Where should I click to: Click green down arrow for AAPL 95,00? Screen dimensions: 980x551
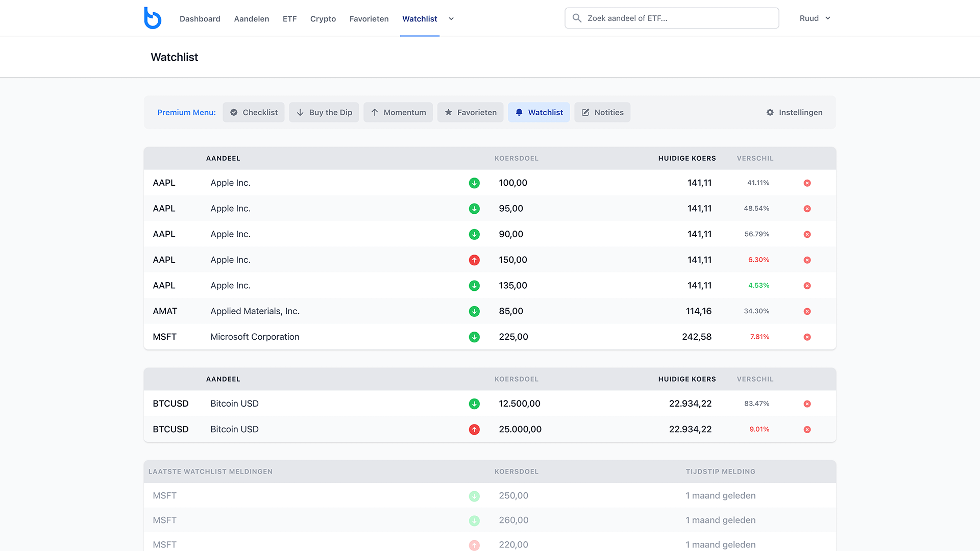[x=474, y=209]
